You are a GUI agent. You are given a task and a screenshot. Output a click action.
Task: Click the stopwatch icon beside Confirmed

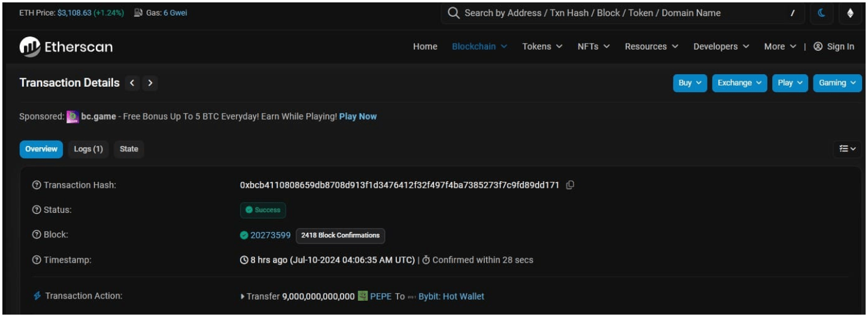[x=426, y=260]
